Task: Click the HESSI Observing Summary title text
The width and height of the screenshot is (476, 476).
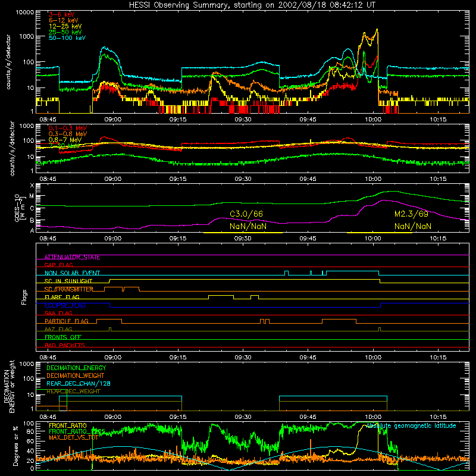Action: 252,5
